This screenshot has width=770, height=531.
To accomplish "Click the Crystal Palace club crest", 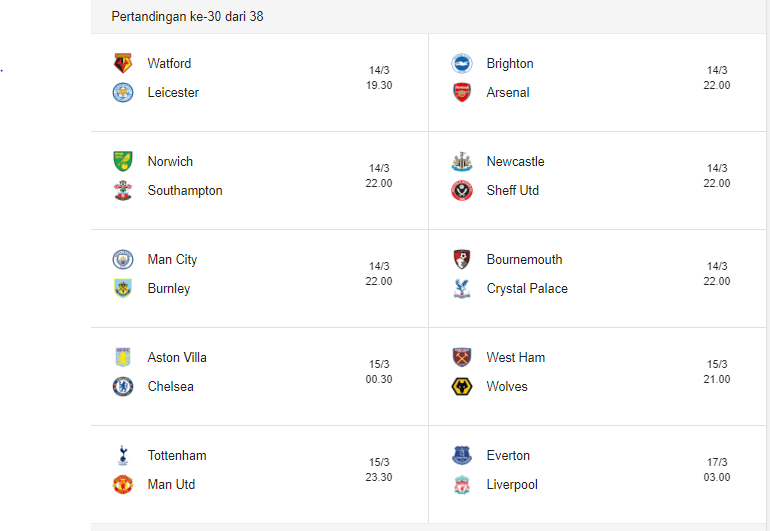I will coord(461,289).
